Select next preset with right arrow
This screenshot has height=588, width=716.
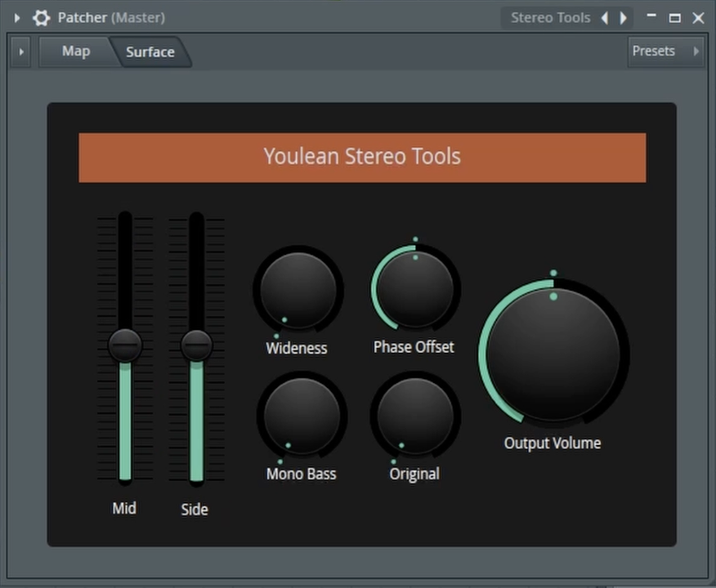[x=624, y=18]
